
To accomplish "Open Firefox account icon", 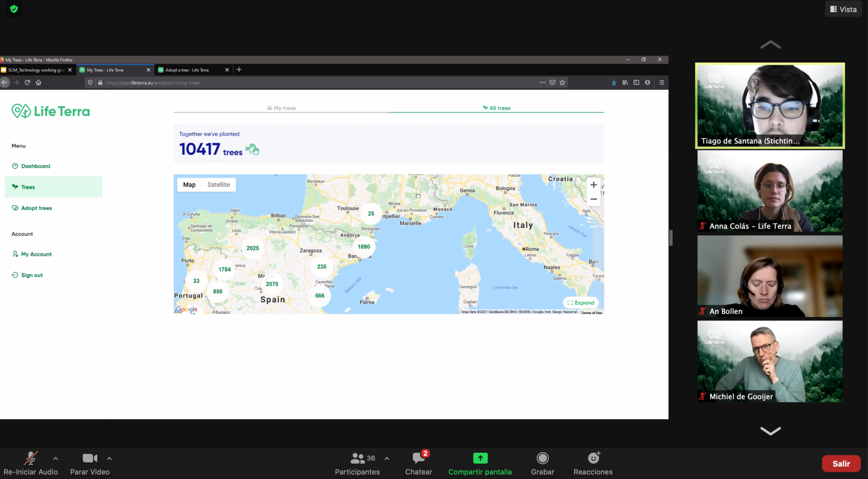I will [x=648, y=83].
